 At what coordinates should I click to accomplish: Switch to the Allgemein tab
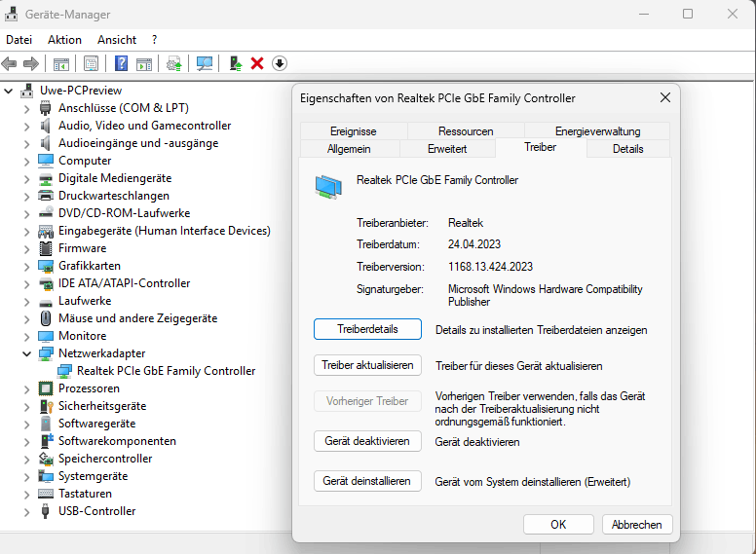coord(349,149)
